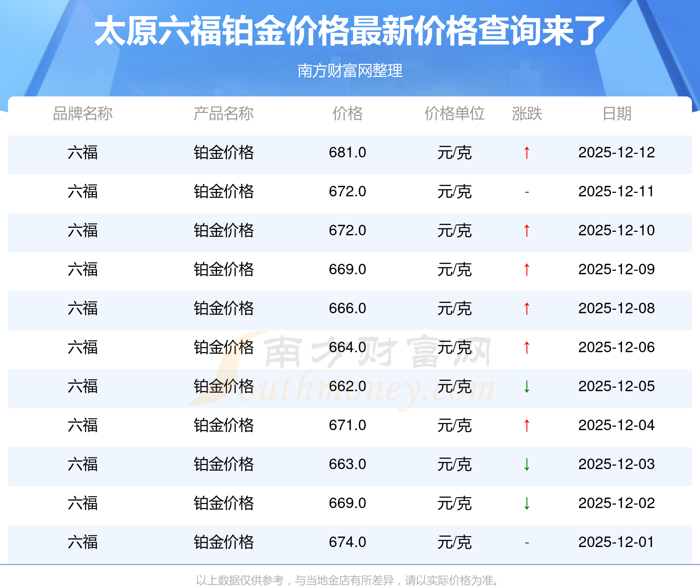700x588 pixels.
Task: Click the date 2025-12-02
Action: pos(616,503)
